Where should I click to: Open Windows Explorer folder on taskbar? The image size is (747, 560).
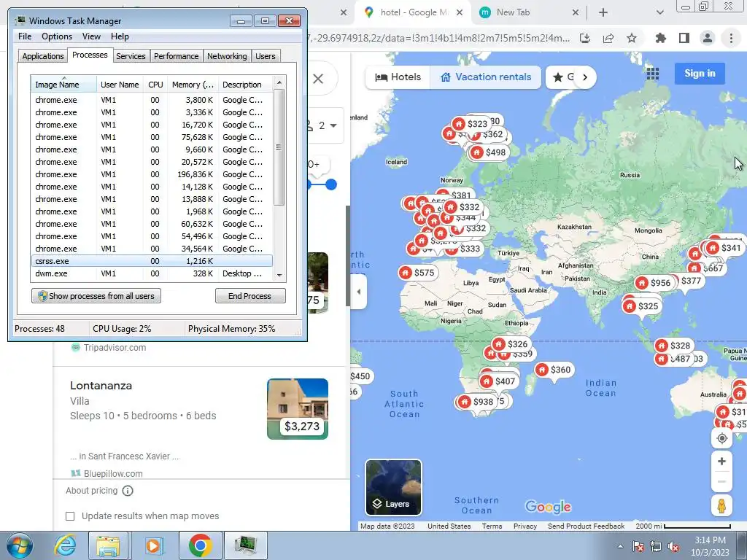108,545
